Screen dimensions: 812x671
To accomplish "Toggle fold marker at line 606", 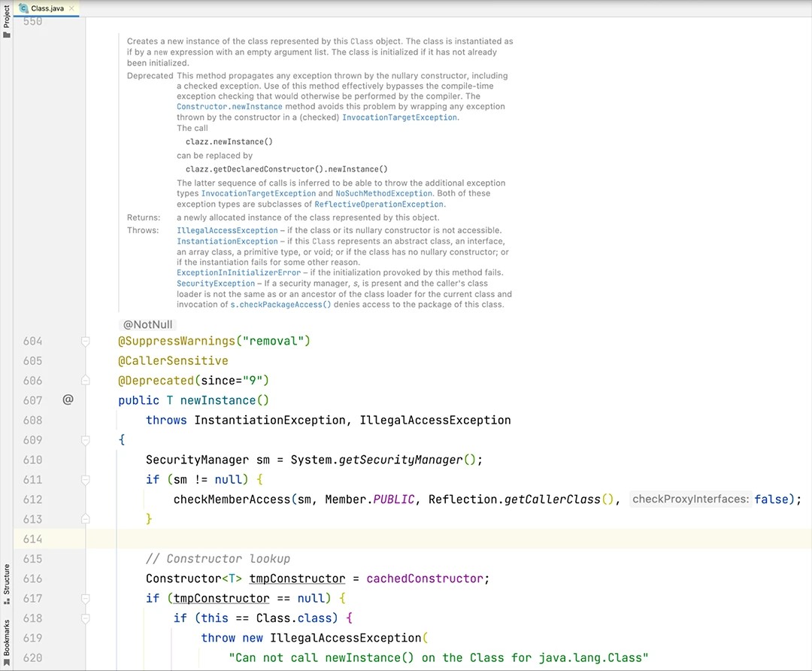I will point(86,381).
